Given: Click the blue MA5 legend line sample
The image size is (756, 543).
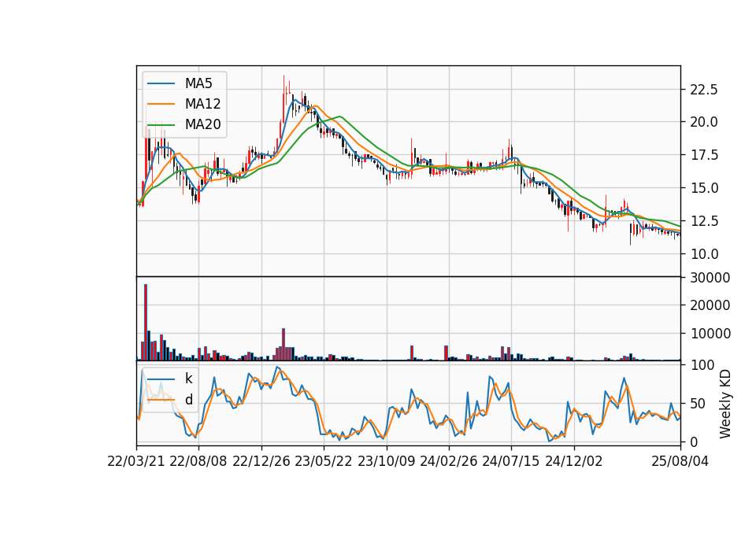Looking at the screenshot, I should (x=161, y=83).
